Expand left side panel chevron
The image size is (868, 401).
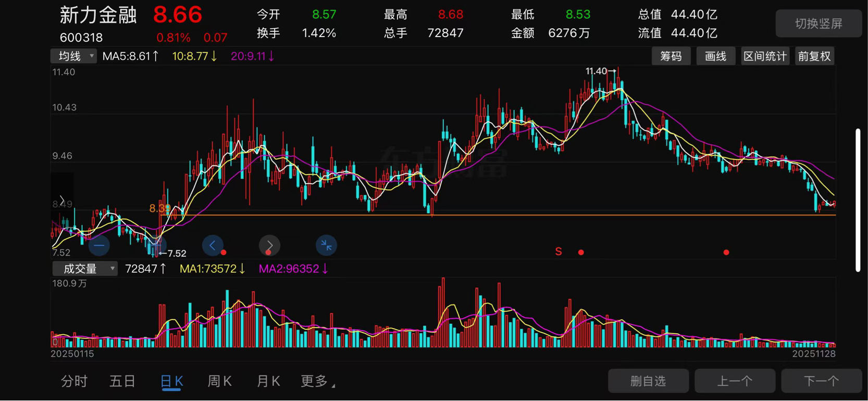tap(62, 200)
